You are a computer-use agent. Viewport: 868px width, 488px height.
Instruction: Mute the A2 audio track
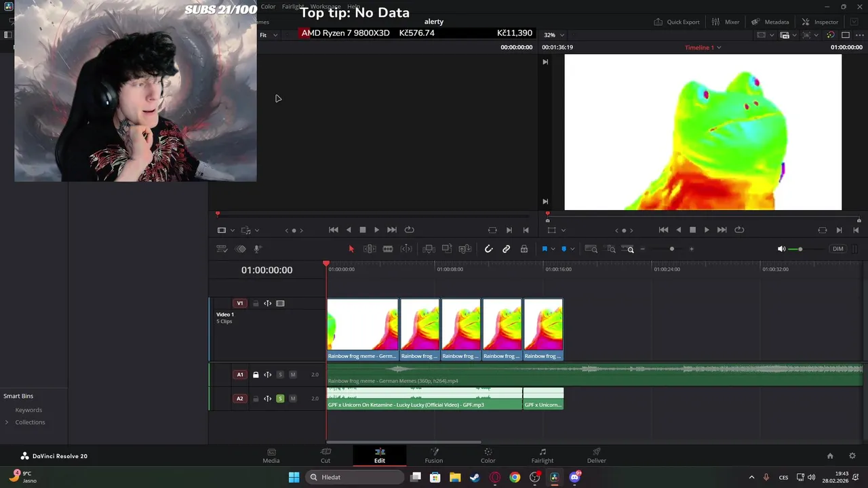[293, 399]
